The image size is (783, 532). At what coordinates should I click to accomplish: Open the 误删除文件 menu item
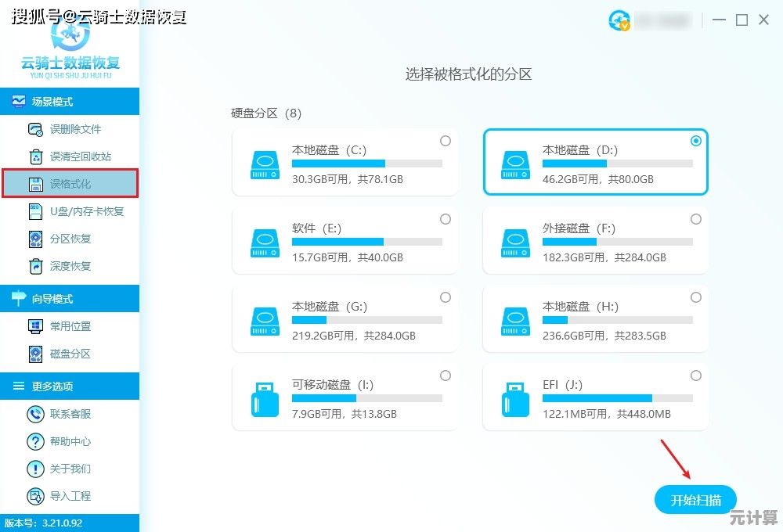[70, 129]
